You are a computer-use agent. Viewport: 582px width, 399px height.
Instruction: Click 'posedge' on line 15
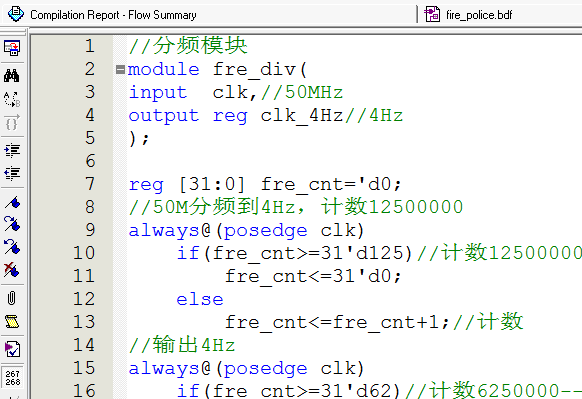pyautogui.click(x=266, y=368)
